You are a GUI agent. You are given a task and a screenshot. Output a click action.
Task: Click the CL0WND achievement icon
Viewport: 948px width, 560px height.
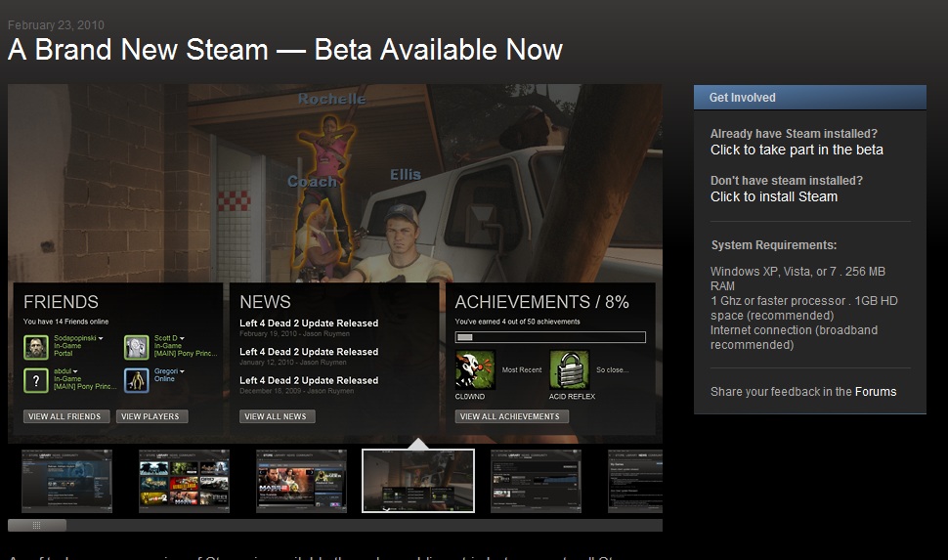pyautogui.click(x=475, y=369)
